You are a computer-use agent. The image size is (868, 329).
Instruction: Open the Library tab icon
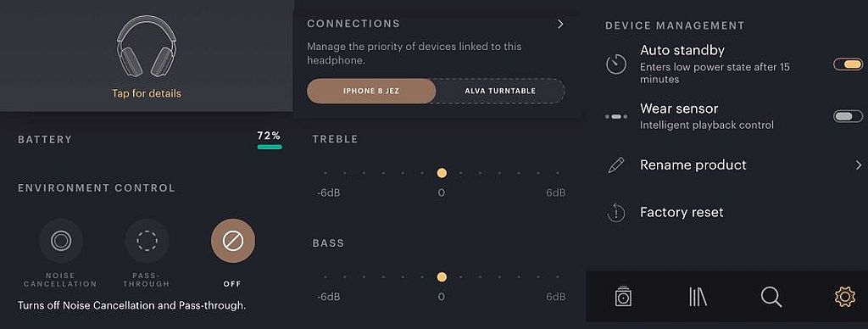pos(698,297)
